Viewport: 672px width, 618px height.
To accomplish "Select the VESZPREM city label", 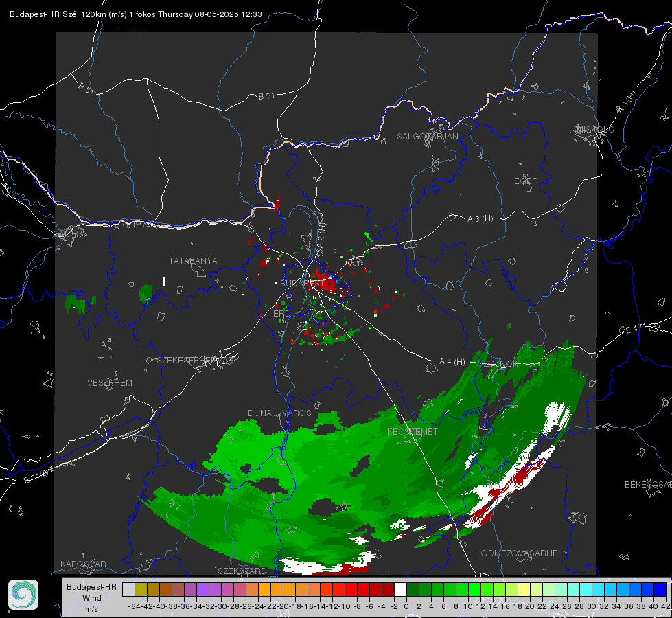I will [x=110, y=383].
